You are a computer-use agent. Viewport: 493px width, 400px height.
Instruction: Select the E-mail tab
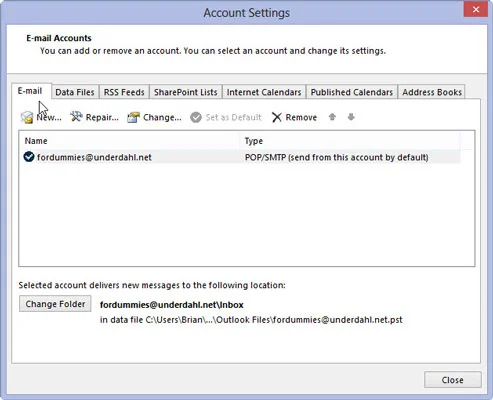[30, 91]
